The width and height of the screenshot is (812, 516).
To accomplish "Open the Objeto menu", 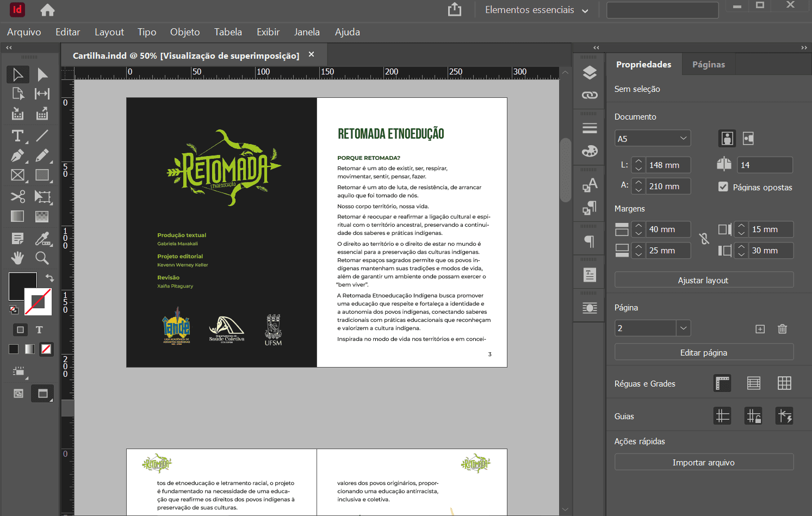I will click(x=185, y=32).
